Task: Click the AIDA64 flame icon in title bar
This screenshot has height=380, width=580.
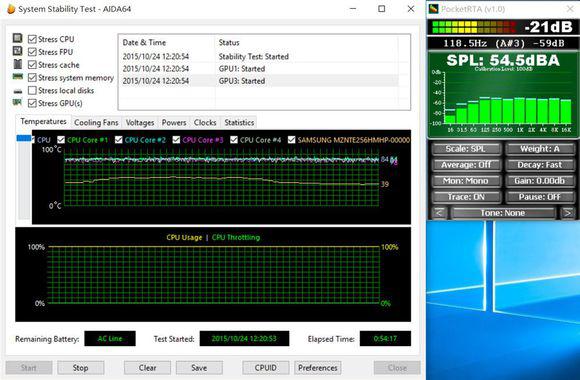Action: [x=11, y=9]
